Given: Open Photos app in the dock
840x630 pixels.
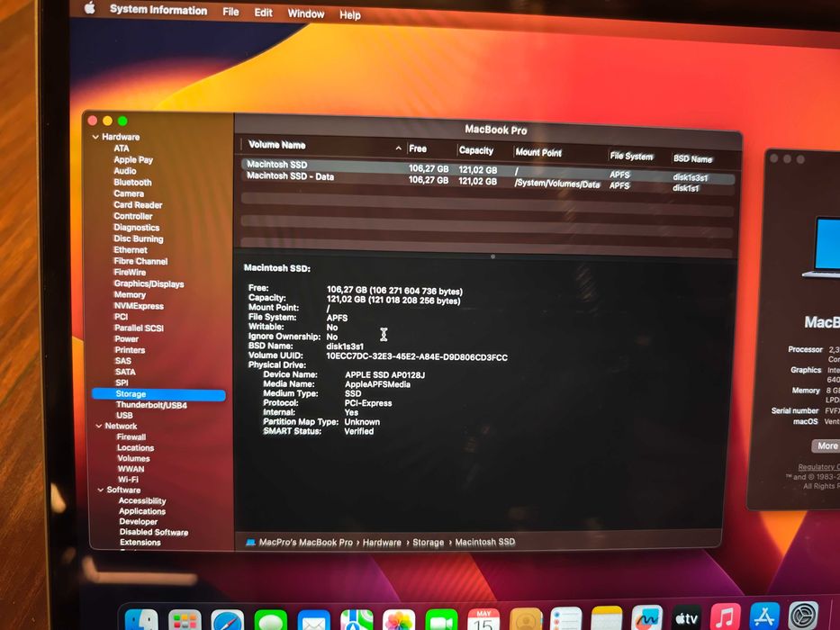Looking at the screenshot, I should coord(399,621).
